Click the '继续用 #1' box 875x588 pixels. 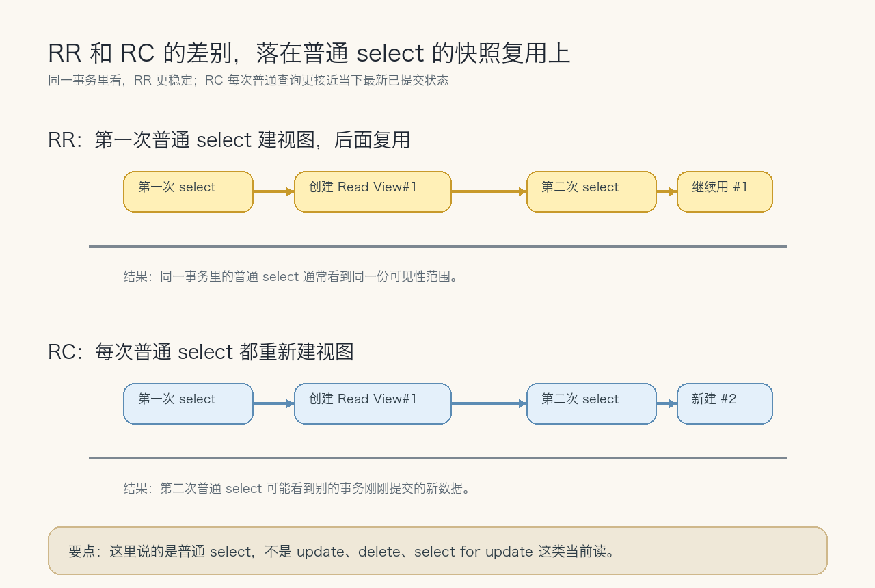coord(725,191)
